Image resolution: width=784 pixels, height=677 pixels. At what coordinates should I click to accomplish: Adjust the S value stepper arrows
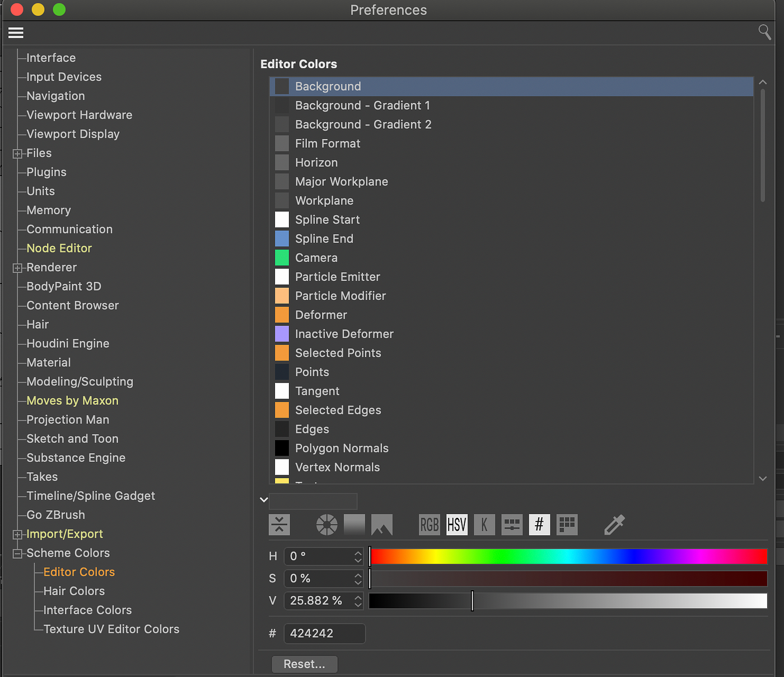358,578
